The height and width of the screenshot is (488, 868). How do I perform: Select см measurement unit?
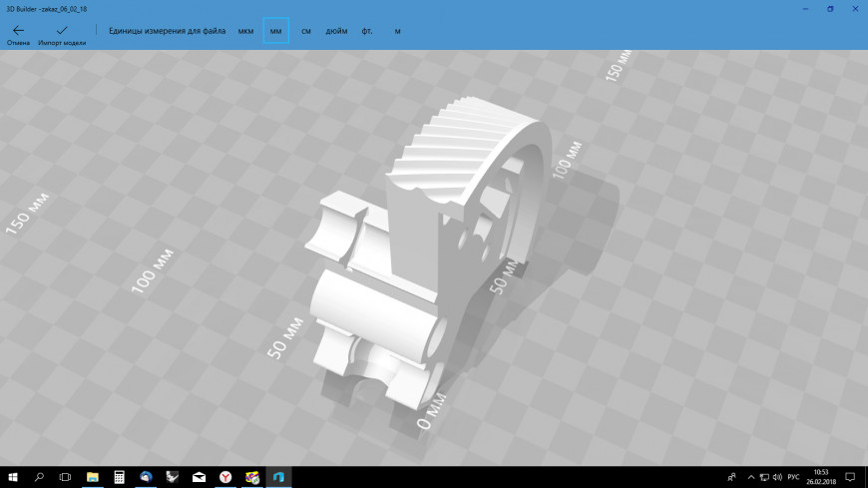pos(306,31)
